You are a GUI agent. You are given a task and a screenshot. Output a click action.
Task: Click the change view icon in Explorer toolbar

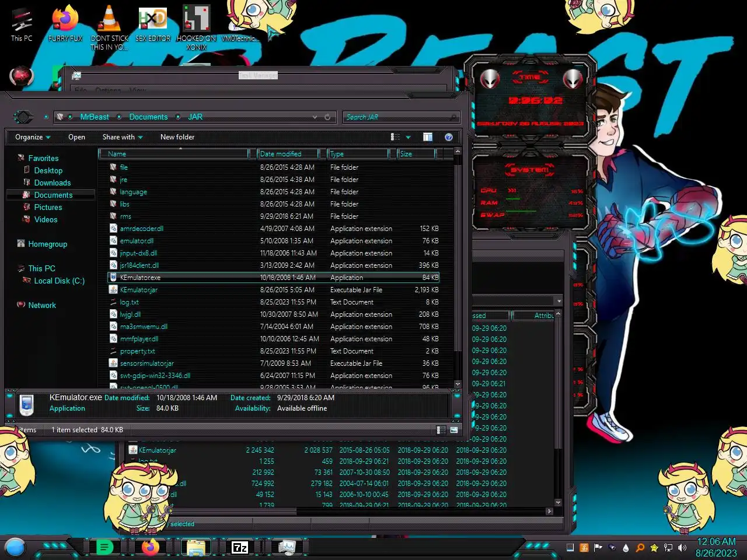tap(395, 137)
